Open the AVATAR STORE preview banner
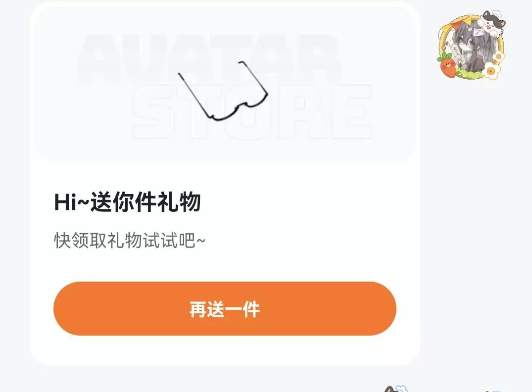The height and width of the screenshot is (392, 532). (x=225, y=83)
